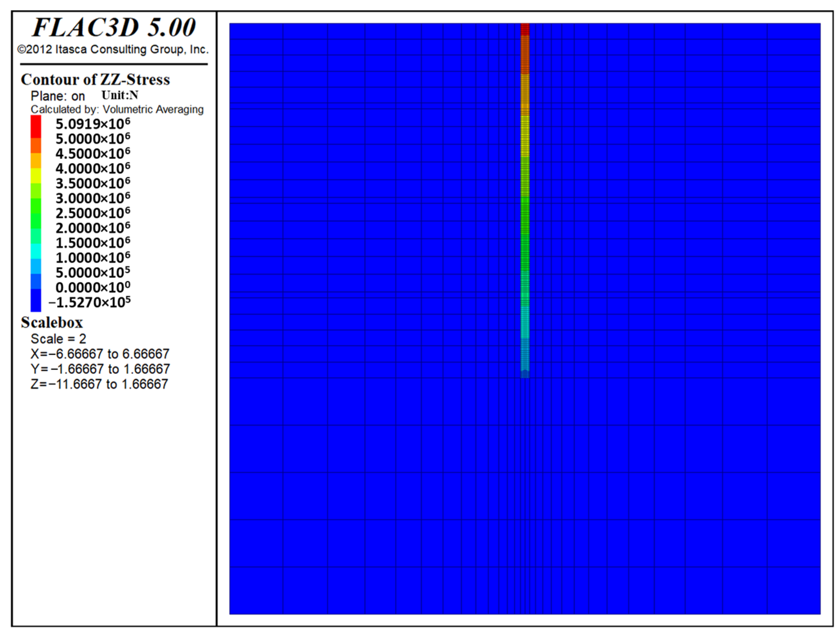
Task: Click the X range scalebox line
Action: 100,354
